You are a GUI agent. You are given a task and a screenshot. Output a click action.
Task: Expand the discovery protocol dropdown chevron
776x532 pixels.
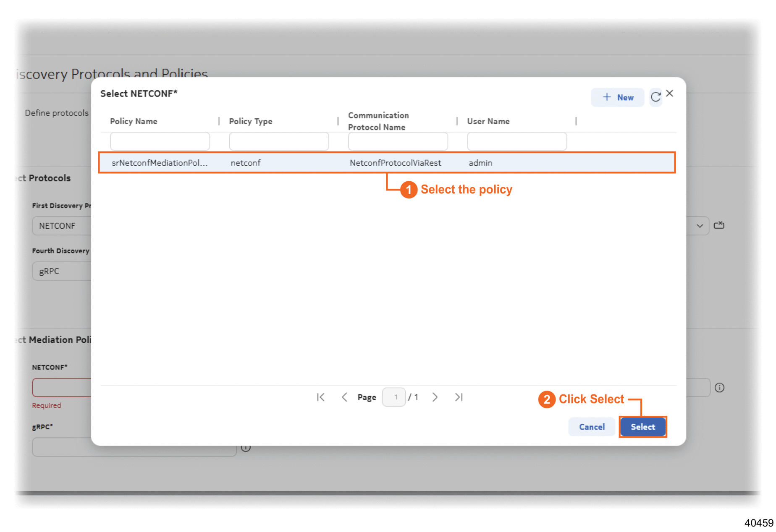click(x=699, y=226)
